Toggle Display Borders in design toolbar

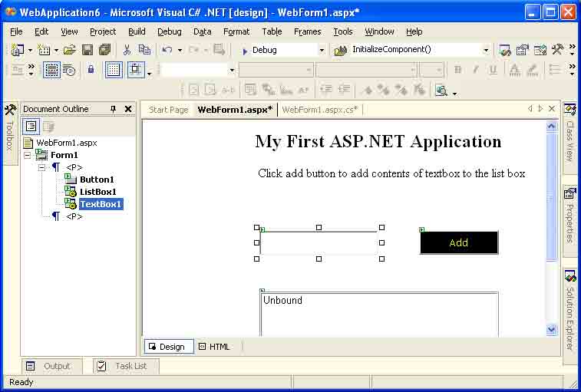(x=51, y=70)
